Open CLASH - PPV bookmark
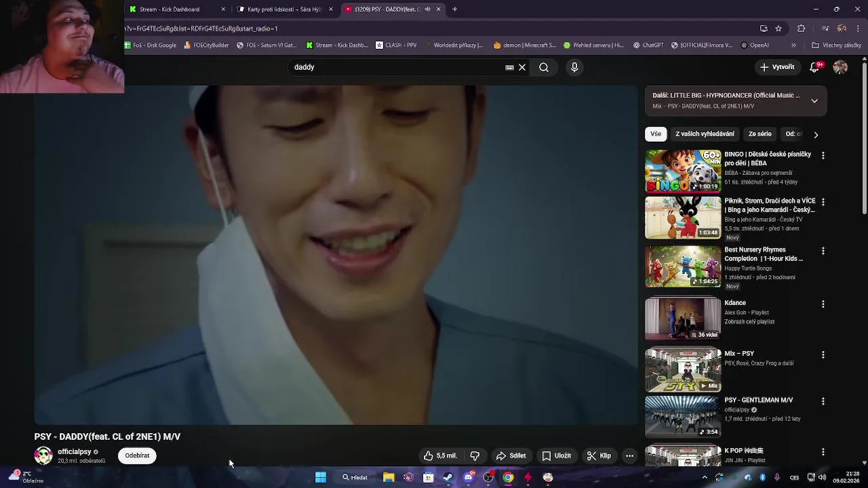Screen dimensions: 868x488 coord(396,45)
